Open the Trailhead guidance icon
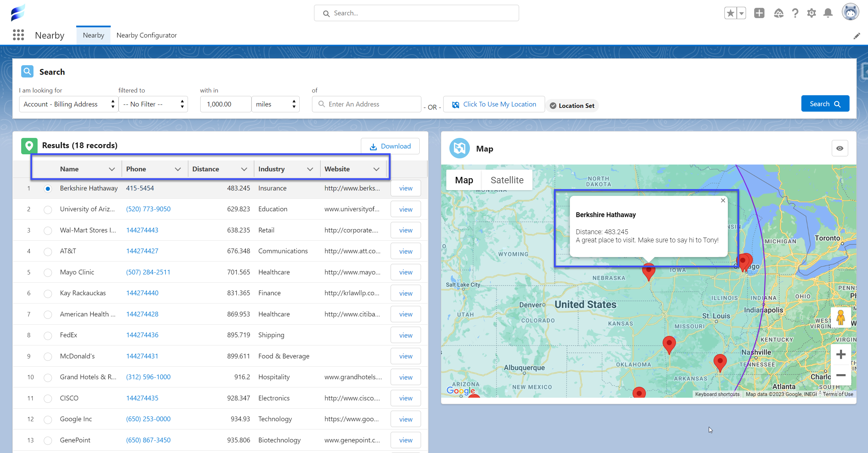Screen dimensions: 868x453 pyautogui.click(x=778, y=13)
